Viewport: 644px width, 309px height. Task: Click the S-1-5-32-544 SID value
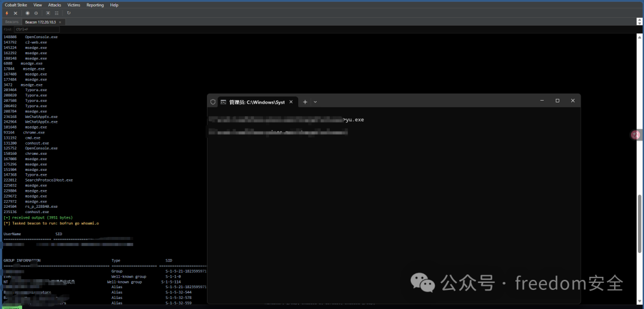tap(178, 292)
